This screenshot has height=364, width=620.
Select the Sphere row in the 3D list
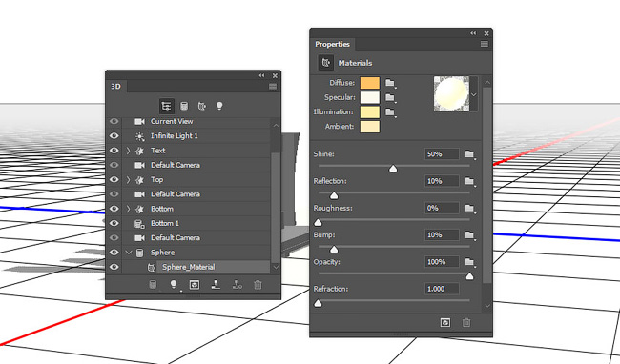196,253
